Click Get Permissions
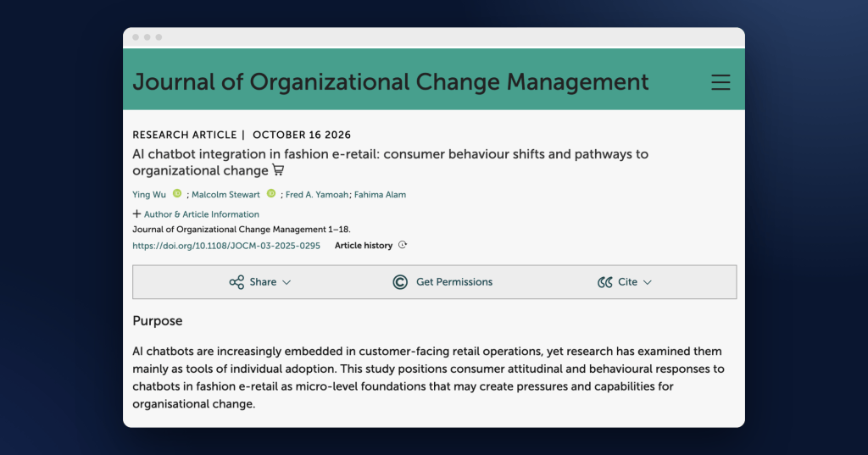Screen dimensions: 868x455 tap(442, 282)
